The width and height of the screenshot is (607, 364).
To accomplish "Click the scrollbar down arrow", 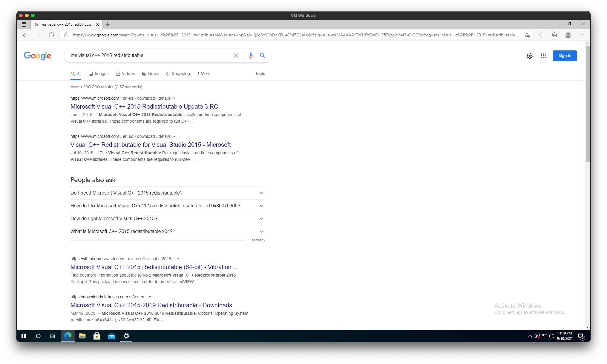I will [588, 327].
